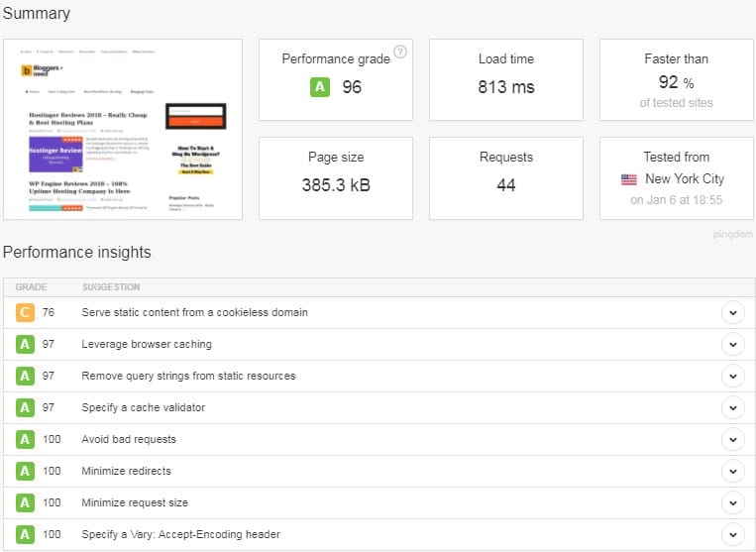
Task: Click the Page size value 385.3 kB
Action: [336, 185]
